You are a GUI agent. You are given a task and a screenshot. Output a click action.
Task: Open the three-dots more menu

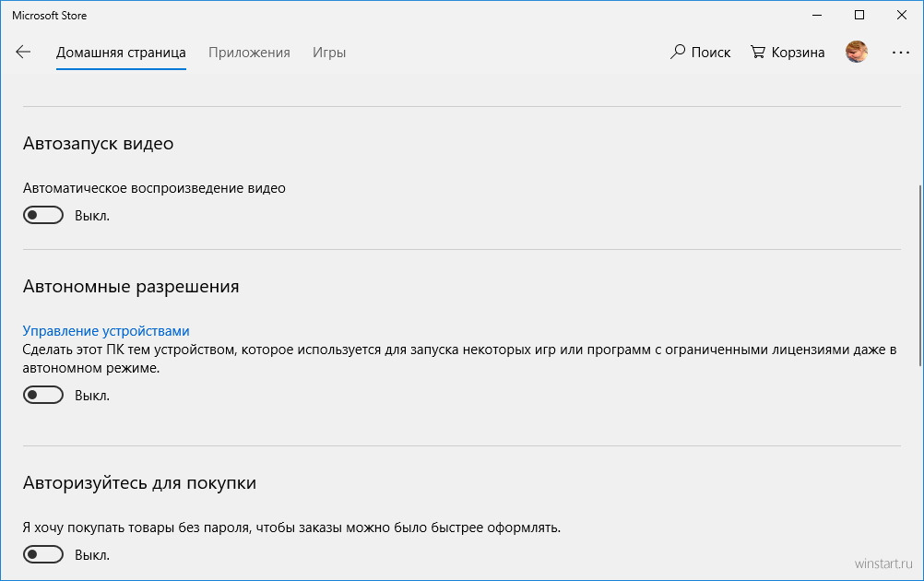pos(900,53)
